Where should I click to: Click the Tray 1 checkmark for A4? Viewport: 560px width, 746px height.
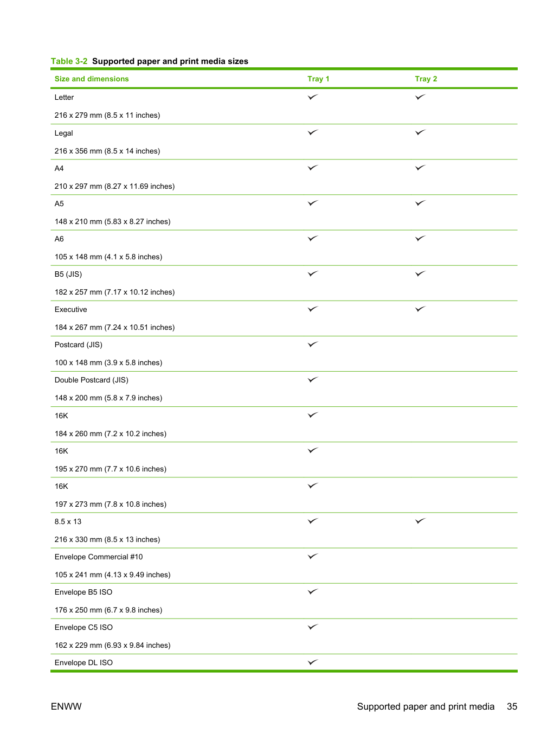tap(313, 168)
